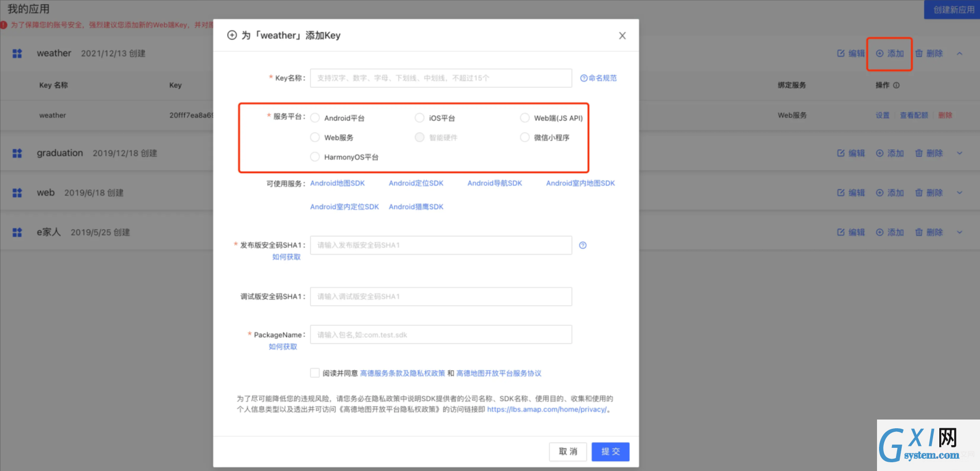Open the lbs.amap.com privacy URL
Image resolution: width=980 pixels, height=471 pixels.
(x=547, y=409)
